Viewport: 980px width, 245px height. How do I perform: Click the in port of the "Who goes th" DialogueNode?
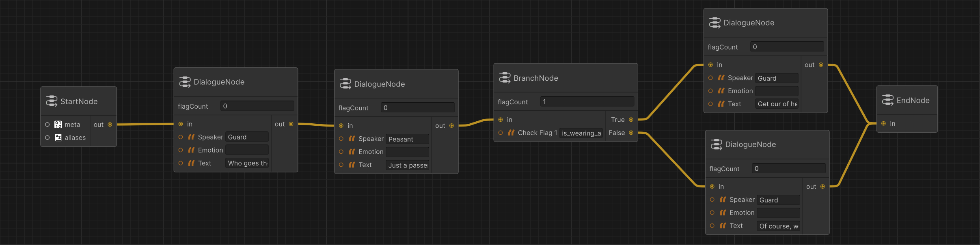pyautogui.click(x=181, y=124)
